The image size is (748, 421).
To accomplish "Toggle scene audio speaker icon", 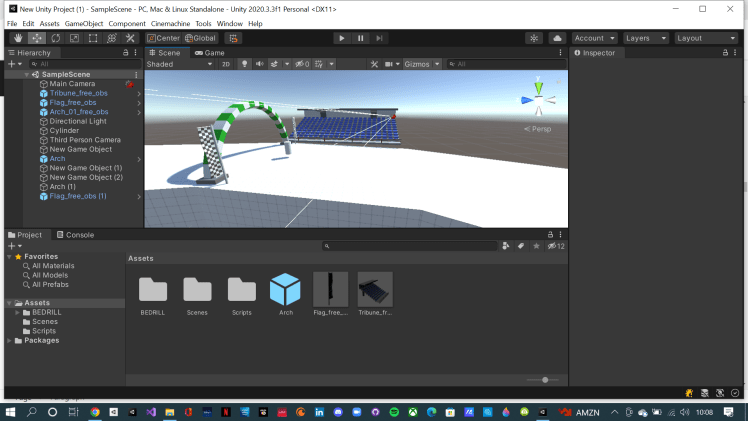I will [x=259, y=64].
